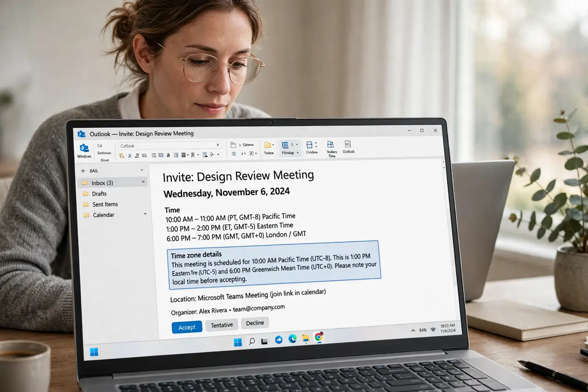Select the Cindew calendar icon

coord(310,145)
